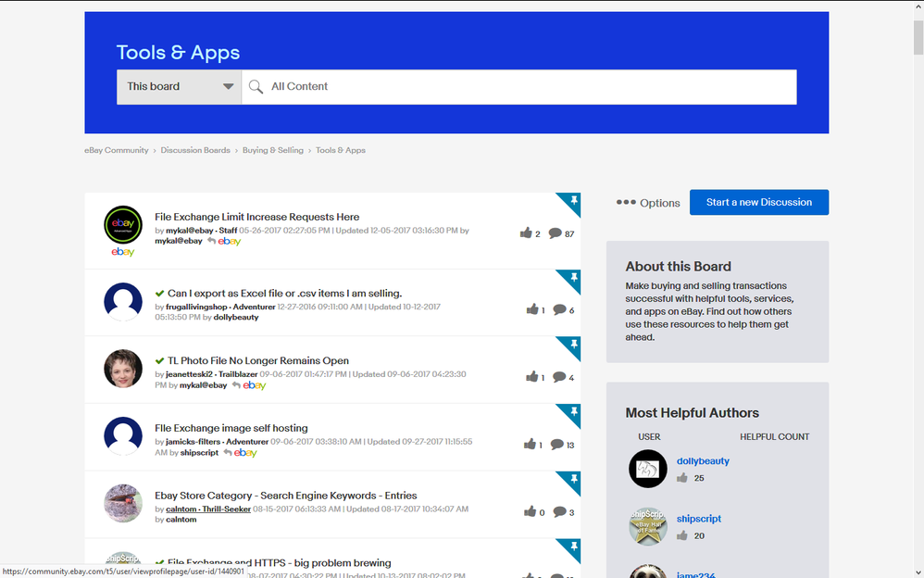Image resolution: width=924 pixels, height=578 pixels.
Task: Open shipscript's avatar in Most Helpful Authors
Action: coord(647,527)
